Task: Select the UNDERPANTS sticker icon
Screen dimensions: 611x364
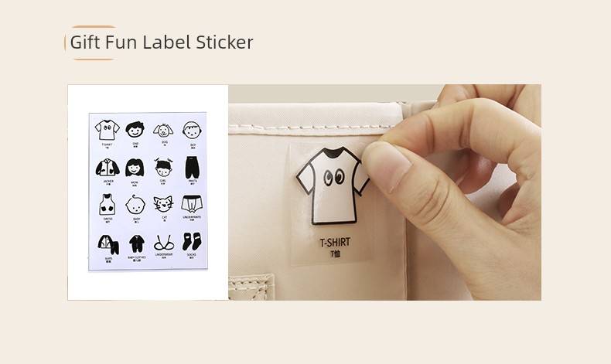Action: coord(192,204)
